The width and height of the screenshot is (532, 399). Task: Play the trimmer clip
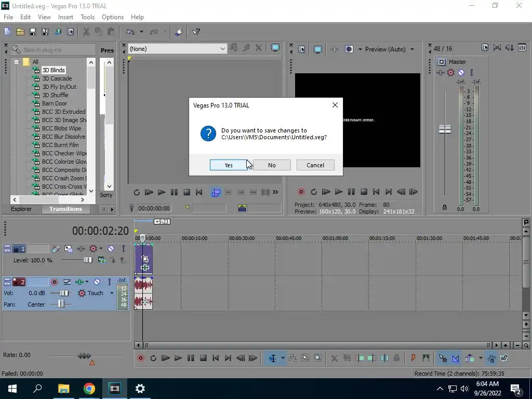[162, 192]
